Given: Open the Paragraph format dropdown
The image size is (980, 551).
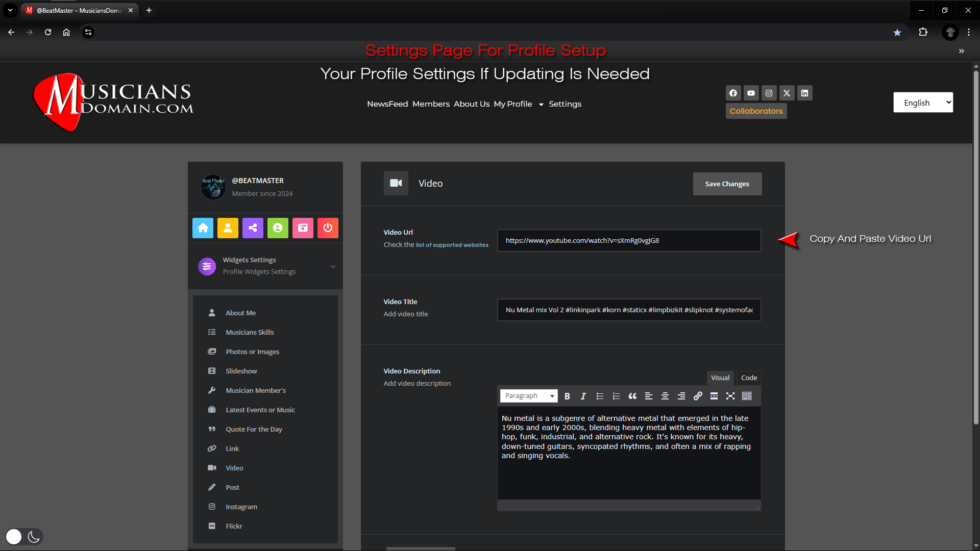Looking at the screenshot, I should click(529, 396).
